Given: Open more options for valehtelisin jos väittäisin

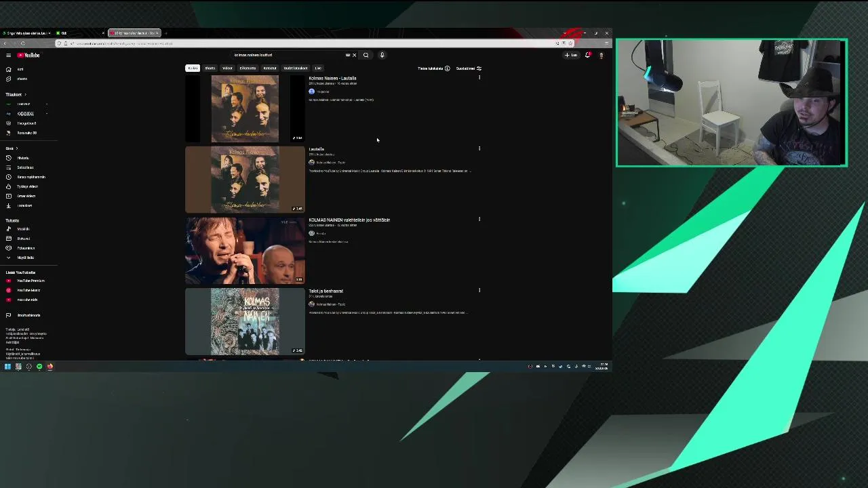Looking at the screenshot, I should pos(479,219).
